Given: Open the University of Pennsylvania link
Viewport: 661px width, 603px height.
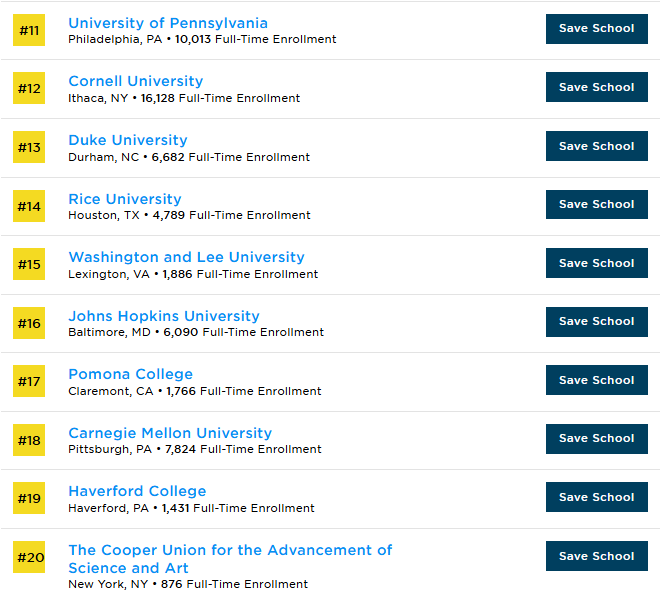Looking at the screenshot, I should [168, 24].
